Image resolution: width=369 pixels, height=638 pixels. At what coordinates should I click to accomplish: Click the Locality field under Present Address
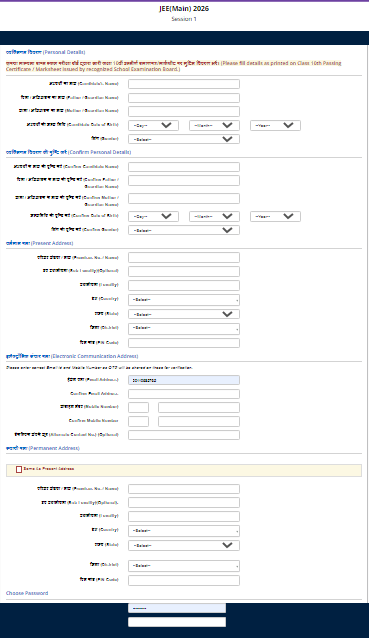(184, 285)
